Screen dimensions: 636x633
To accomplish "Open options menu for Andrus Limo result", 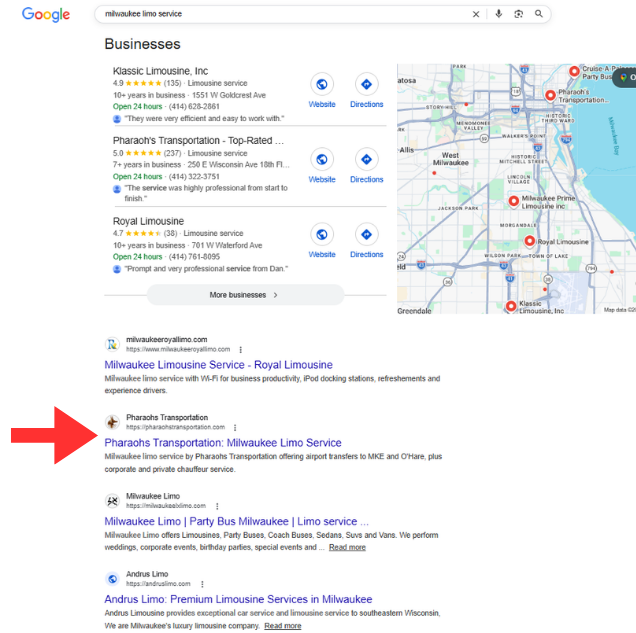I will (202, 583).
